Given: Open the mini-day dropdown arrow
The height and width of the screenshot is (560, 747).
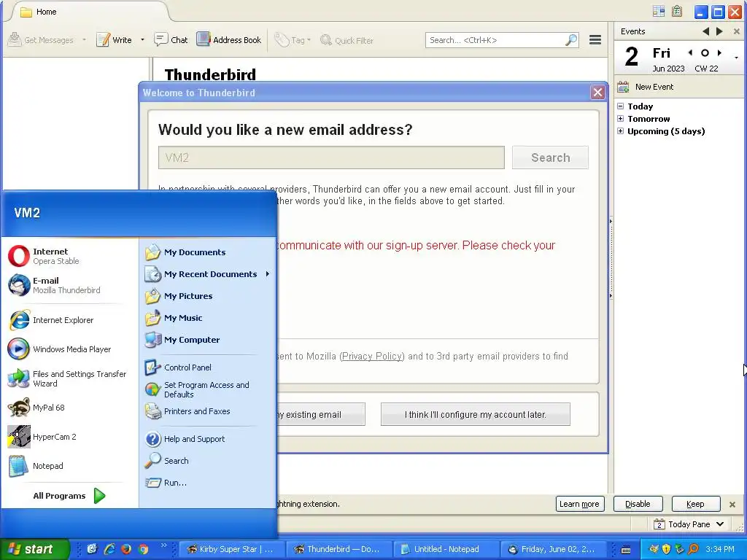Looking at the screenshot, I should tap(737, 58).
